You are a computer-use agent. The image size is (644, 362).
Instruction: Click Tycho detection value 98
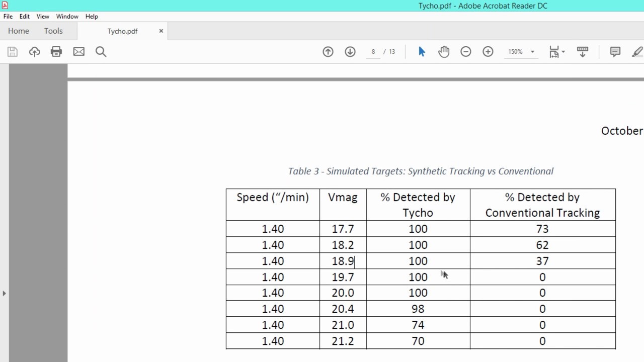[418, 309]
